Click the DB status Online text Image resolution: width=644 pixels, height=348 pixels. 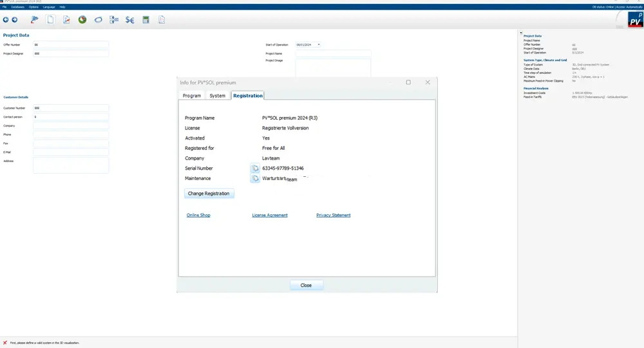coord(603,7)
